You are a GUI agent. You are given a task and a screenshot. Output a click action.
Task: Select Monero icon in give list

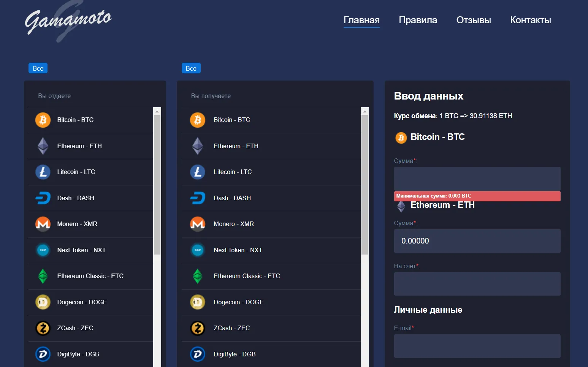pos(43,224)
